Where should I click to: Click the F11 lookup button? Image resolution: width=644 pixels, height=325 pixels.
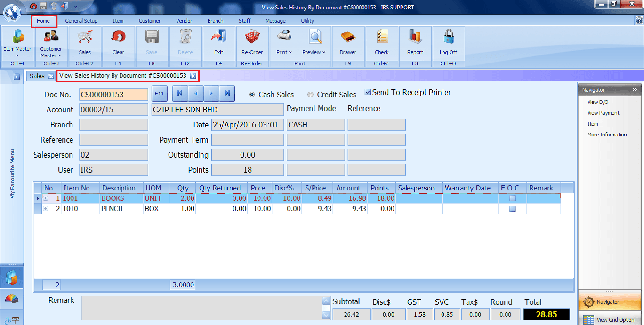(160, 94)
